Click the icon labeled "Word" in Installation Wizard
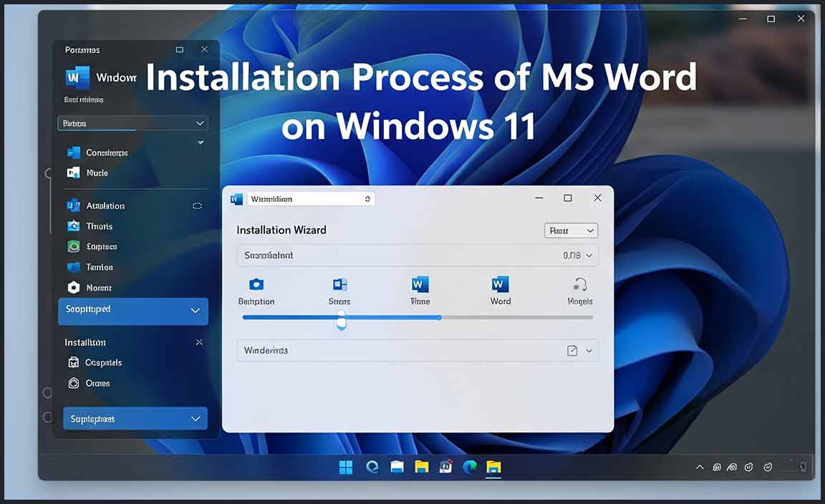825x504 pixels. (x=500, y=285)
